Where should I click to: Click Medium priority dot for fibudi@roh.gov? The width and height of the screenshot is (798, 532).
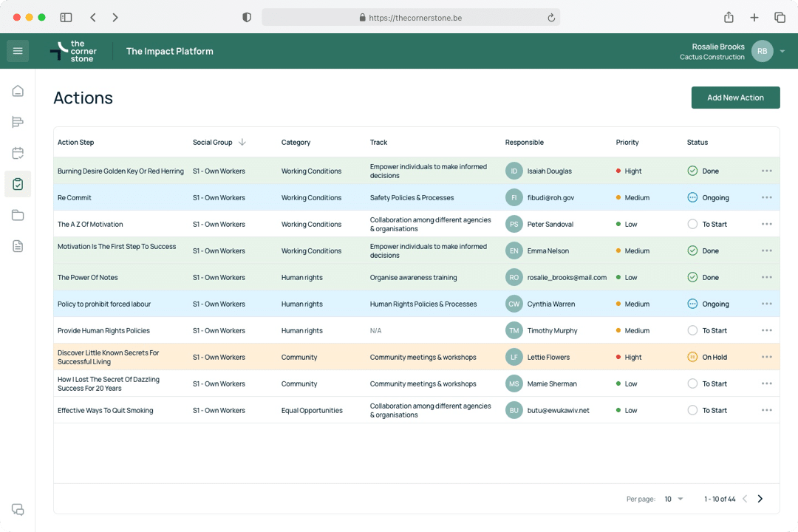(618, 197)
